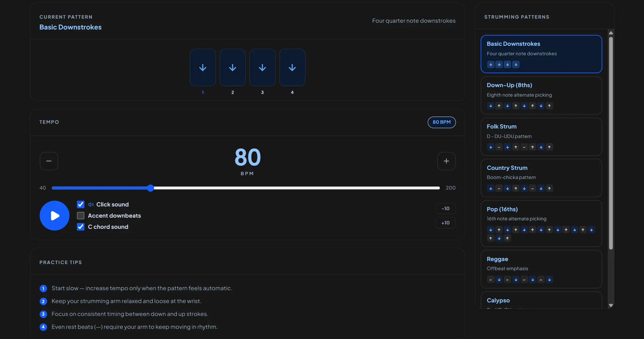
Task: Click the practice tip number 1 badge
Action: click(43, 288)
